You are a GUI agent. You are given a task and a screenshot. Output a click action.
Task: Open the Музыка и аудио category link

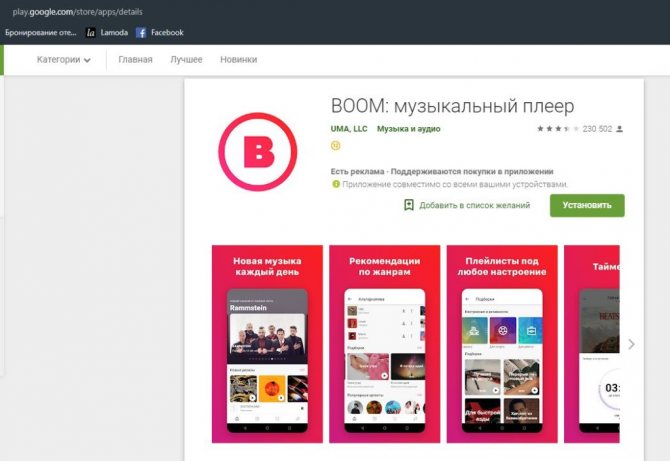(x=408, y=129)
